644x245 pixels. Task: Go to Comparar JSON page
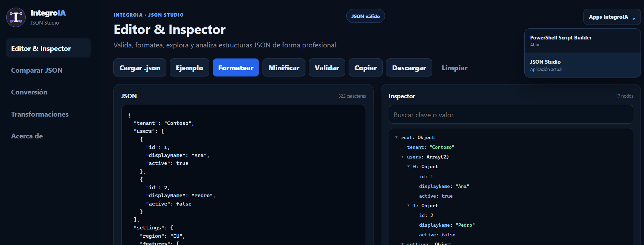37,70
